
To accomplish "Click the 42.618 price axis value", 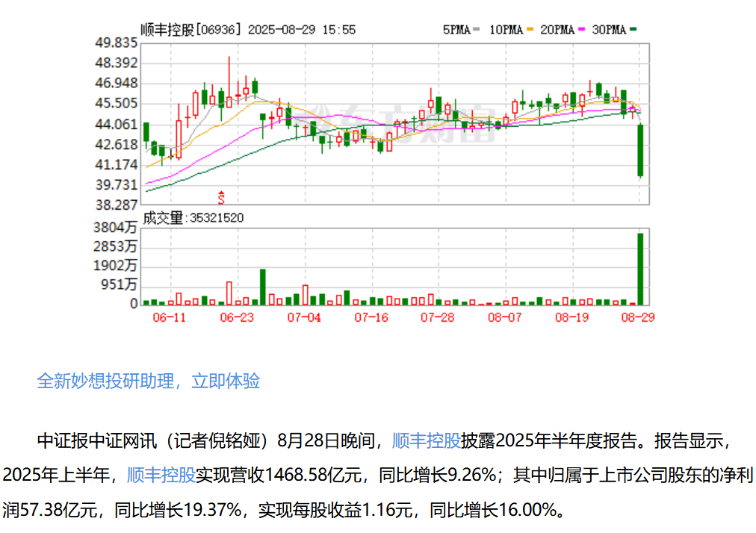I will click(x=117, y=145).
